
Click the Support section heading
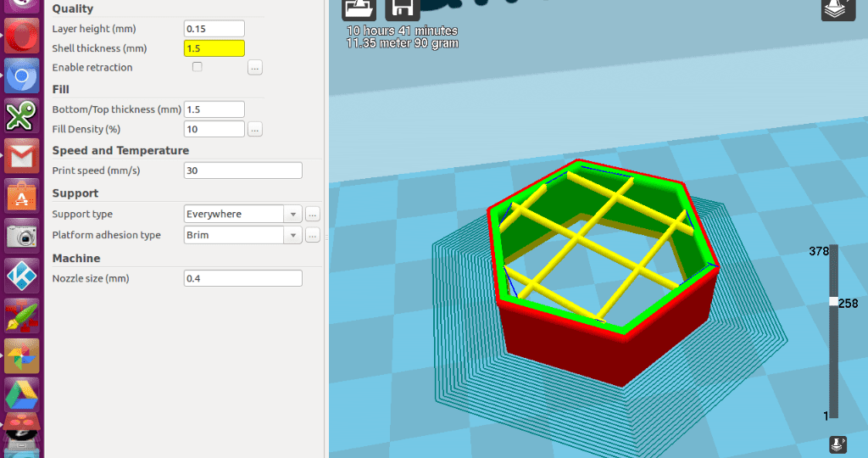(75, 193)
